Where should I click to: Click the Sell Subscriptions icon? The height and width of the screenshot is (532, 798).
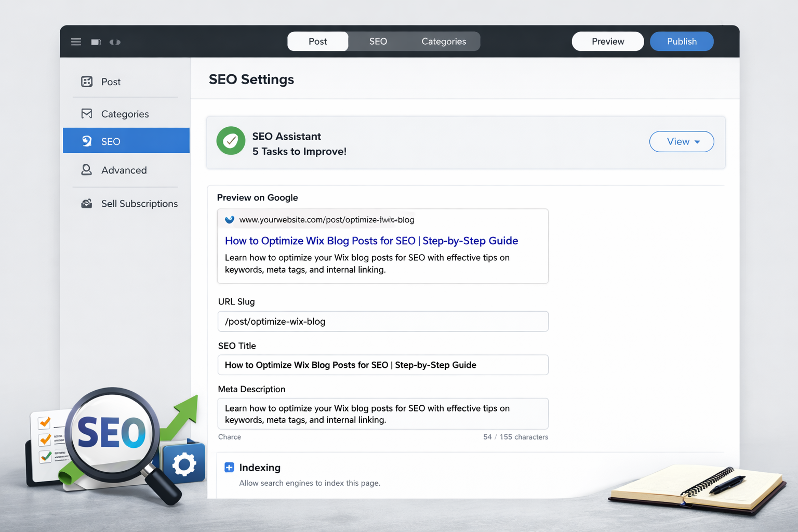pyautogui.click(x=87, y=204)
